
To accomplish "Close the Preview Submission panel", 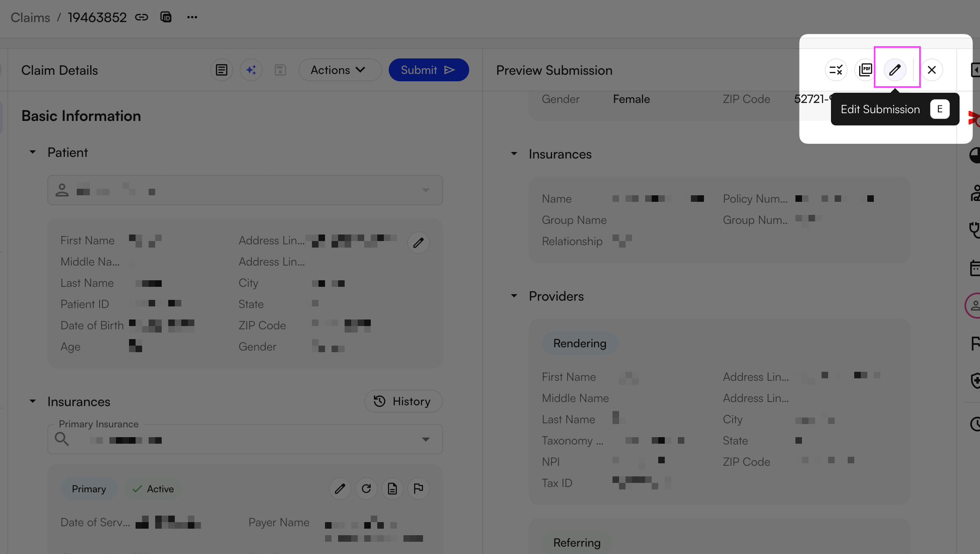I will pyautogui.click(x=932, y=70).
